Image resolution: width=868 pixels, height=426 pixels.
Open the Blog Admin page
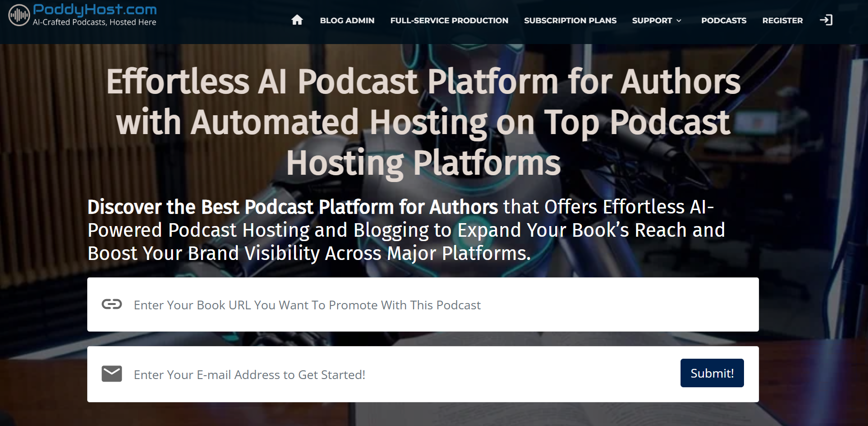347,20
